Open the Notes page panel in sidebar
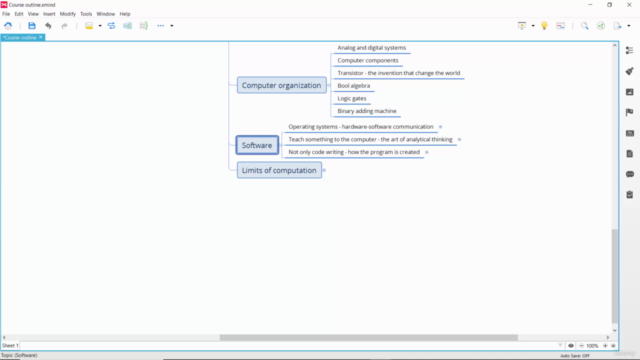This screenshot has width=640, height=360. pos(630,153)
